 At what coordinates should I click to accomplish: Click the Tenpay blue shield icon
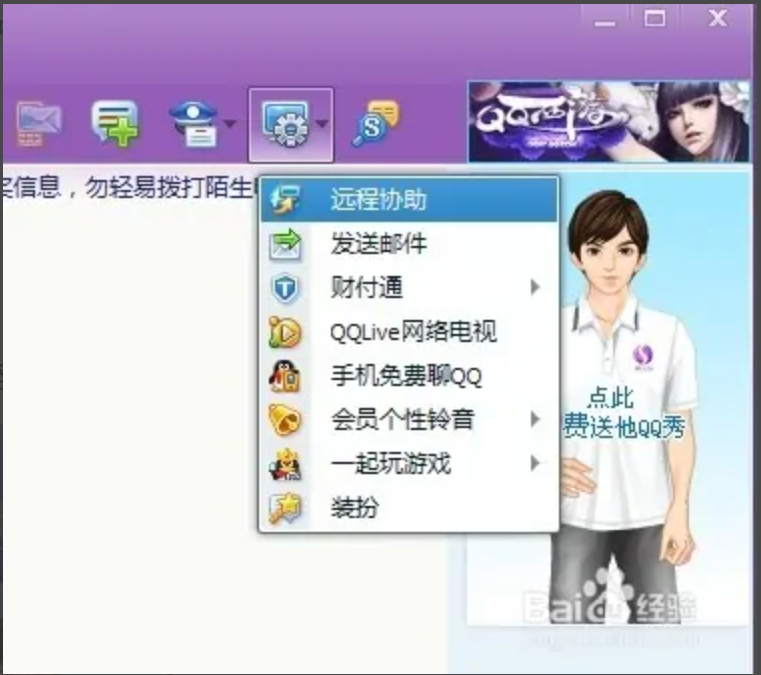(x=285, y=288)
